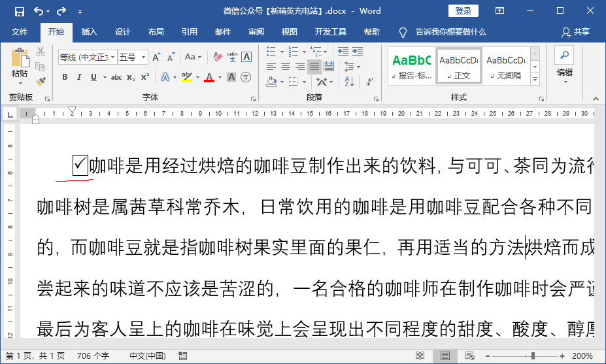Apply character shading icon

(x=231, y=77)
